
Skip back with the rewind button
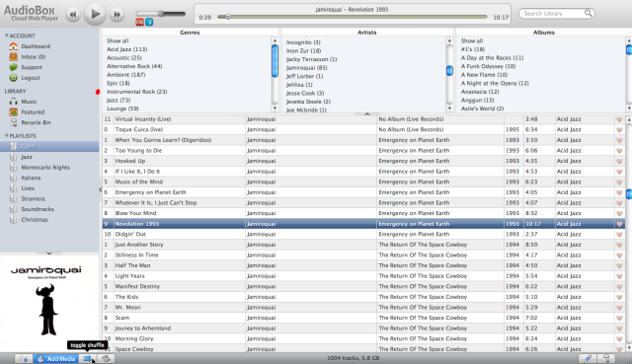tap(72, 15)
